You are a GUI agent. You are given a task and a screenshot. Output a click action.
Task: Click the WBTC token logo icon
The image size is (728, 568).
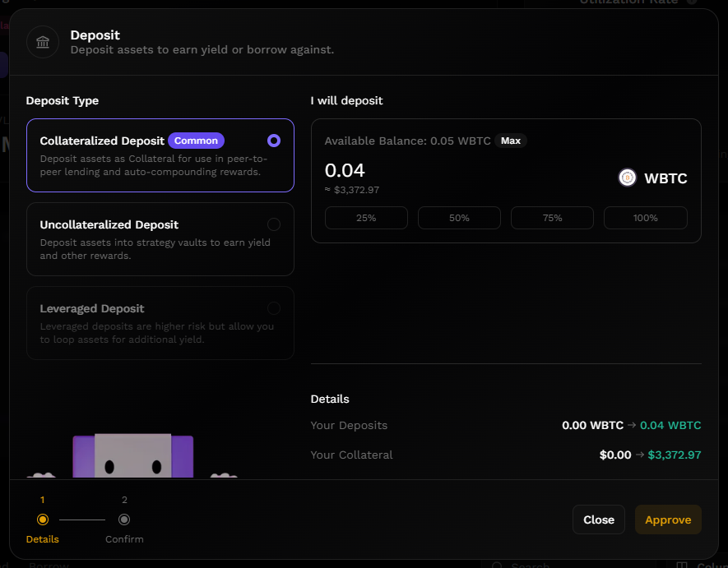click(x=628, y=178)
